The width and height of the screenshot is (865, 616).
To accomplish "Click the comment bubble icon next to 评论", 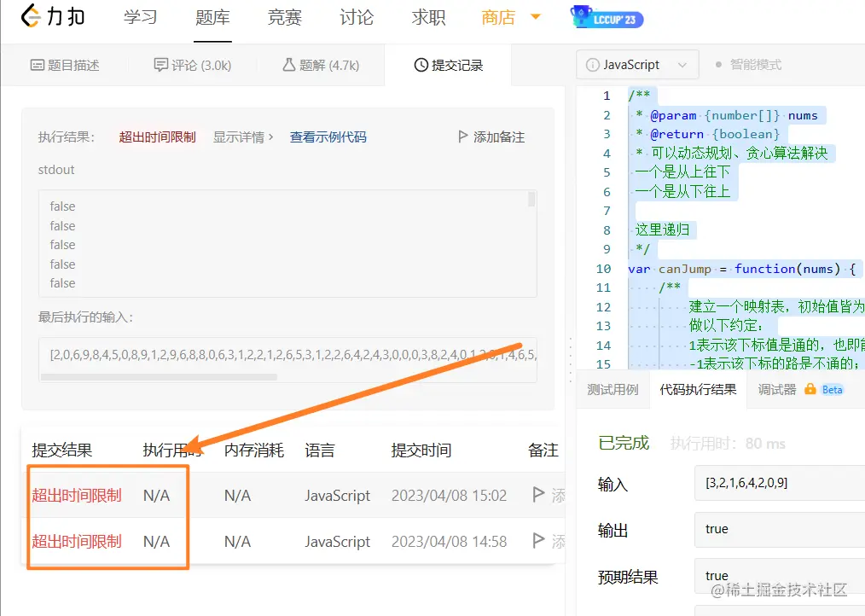I will [x=160, y=65].
